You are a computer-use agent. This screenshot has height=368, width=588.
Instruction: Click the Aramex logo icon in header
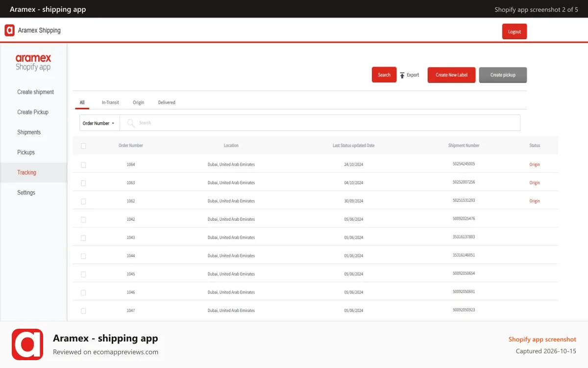pos(9,30)
